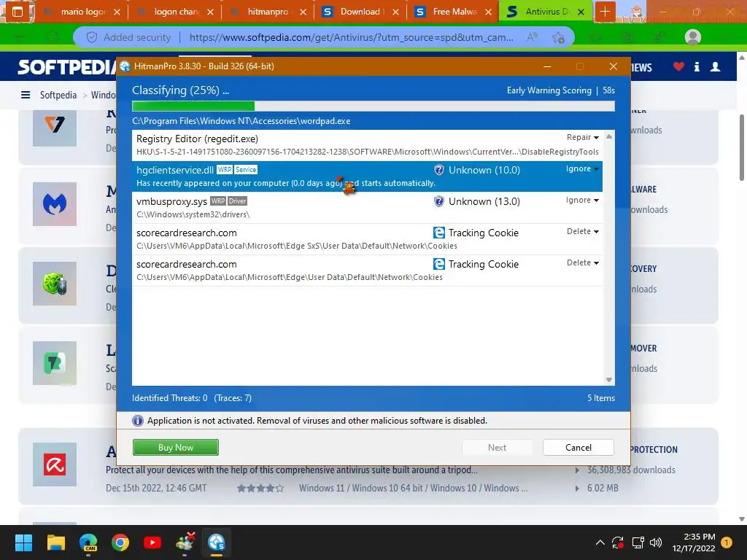The height and width of the screenshot is (560, 747).
Task: Click the HitmanPro title bar icon
Action: point(125,66)
